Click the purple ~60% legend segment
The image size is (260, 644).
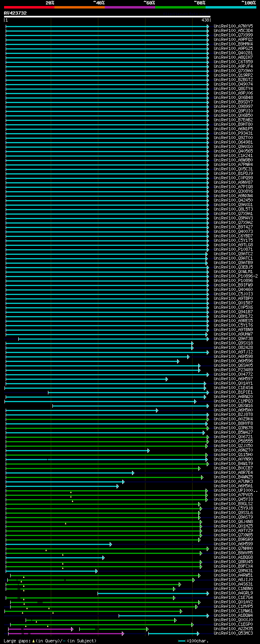point(130,7)
